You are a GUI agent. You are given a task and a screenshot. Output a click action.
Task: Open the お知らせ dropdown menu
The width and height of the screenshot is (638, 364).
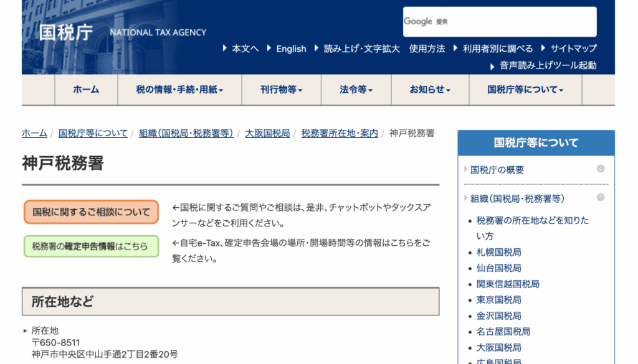coord(429,90)
